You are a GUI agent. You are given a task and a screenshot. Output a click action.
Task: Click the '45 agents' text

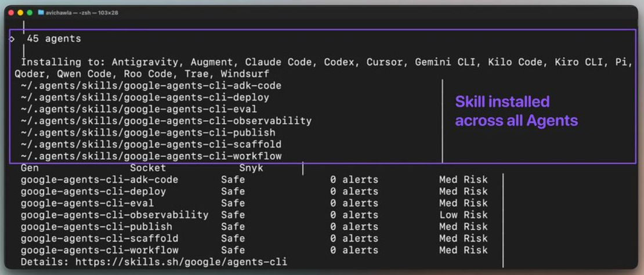point(54,39)
